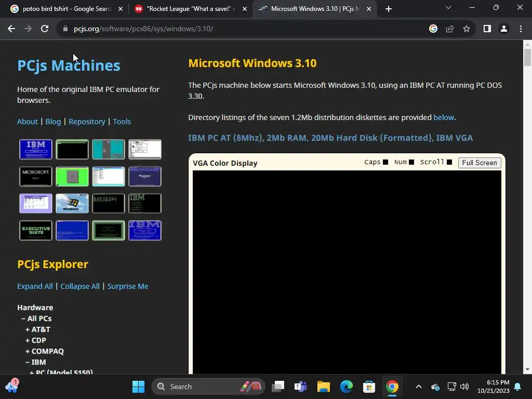Click the page vertical scrollbar thumb
Screen dimensions: 532x399
[527, 57]
